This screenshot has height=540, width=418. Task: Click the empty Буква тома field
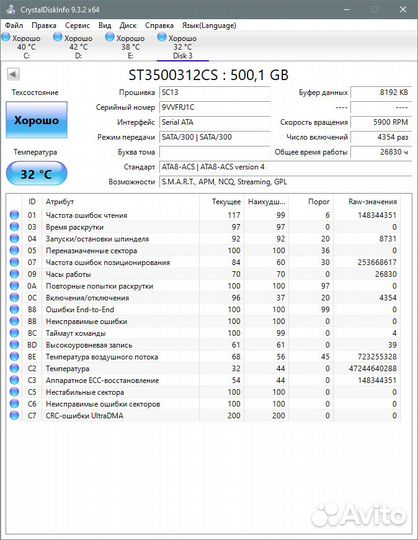tap(215, 152)
